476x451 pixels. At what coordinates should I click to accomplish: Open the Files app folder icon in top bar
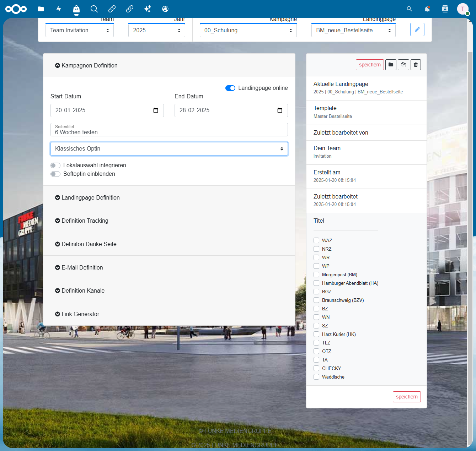(41, 9)
